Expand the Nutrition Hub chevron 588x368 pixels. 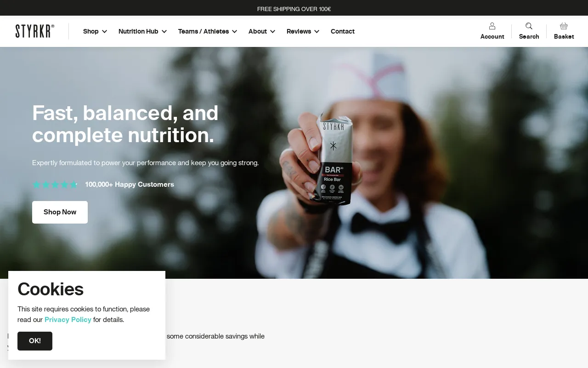(x=164, y=31)
